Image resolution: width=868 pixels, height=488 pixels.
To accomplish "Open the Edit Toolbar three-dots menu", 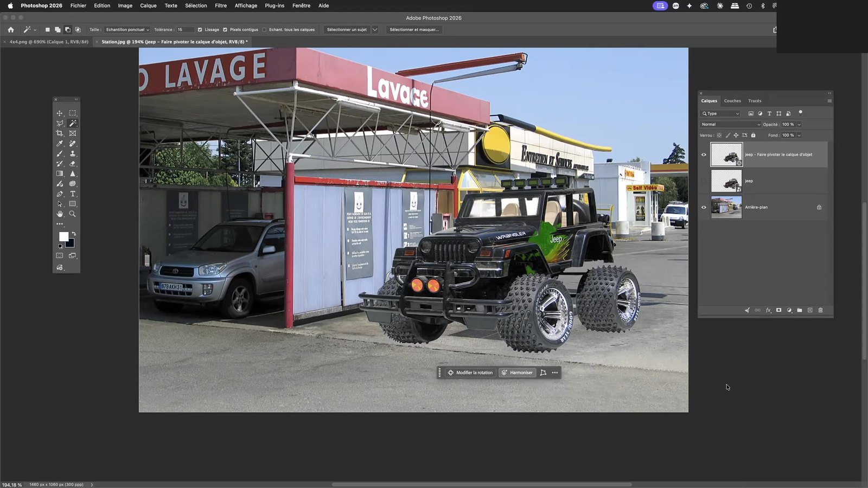I will 60,224.
